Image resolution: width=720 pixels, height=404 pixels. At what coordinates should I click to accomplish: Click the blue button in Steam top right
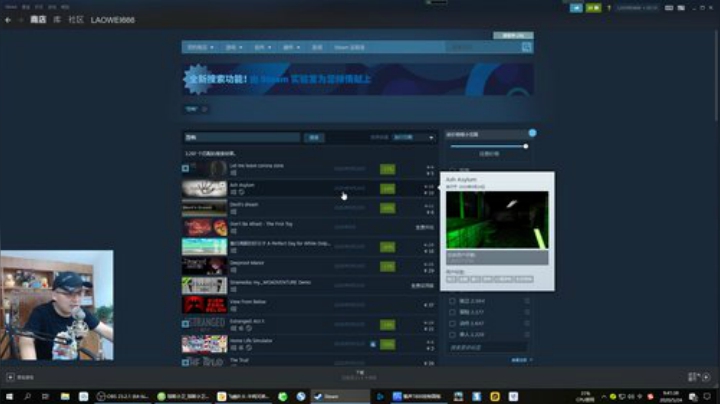click(x=576, y=8)
